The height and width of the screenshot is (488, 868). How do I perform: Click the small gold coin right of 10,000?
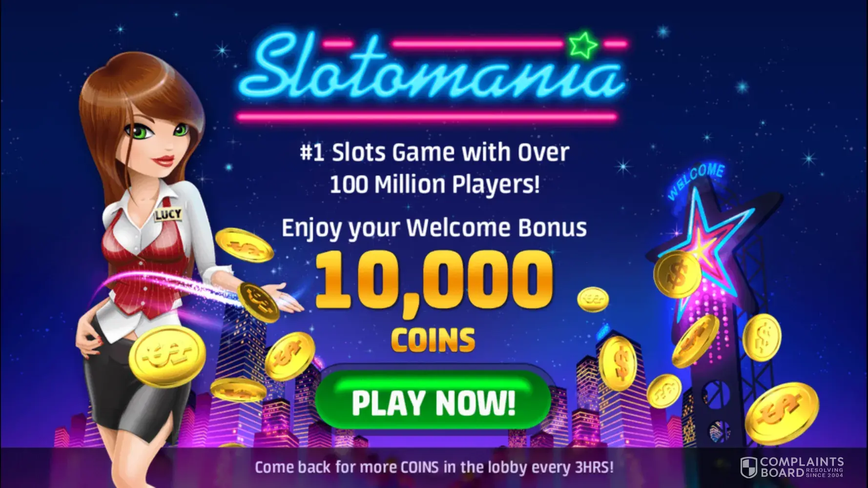point(593,299)
